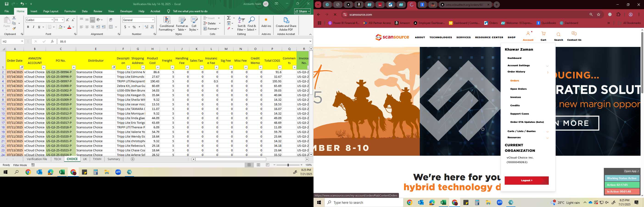
Task: Click Percent Style icon
Action: [x=134, y=27]
